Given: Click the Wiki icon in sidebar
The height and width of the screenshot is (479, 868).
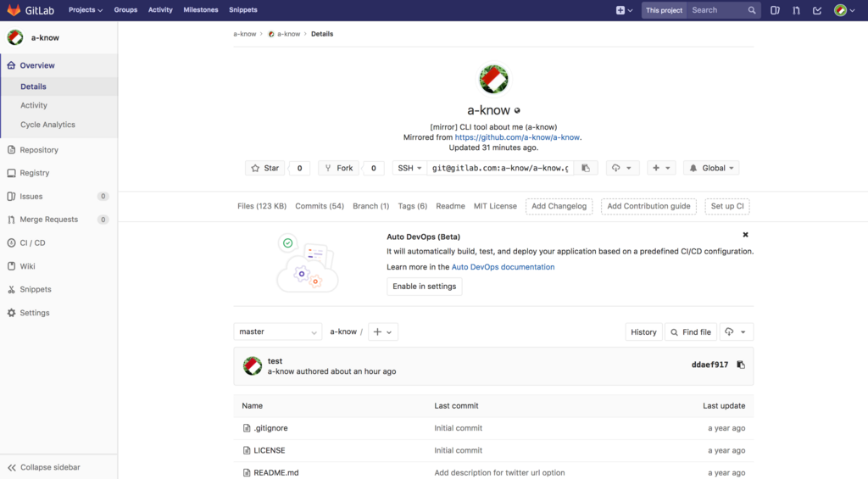Looking at the screenshot, I should pyautogui.click(x=11, y=266).
